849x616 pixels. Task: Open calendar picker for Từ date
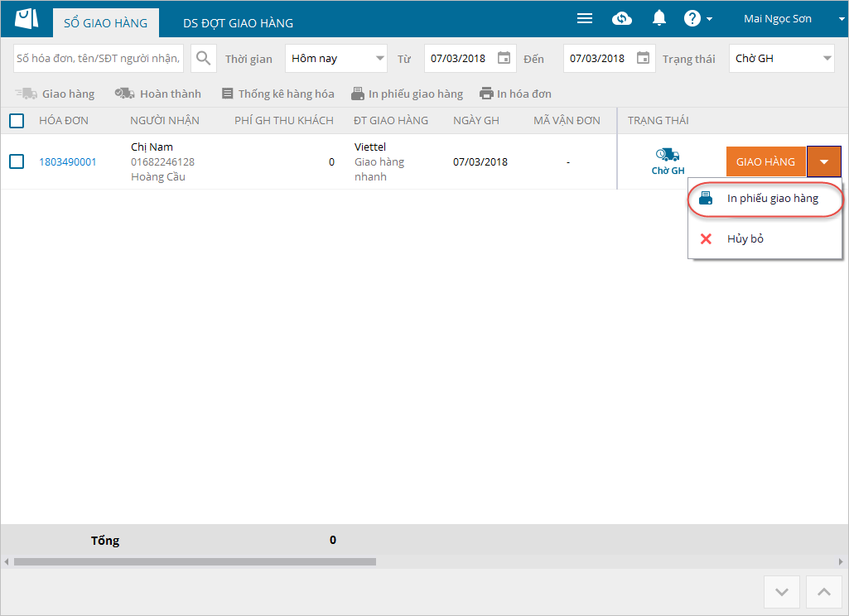[x=504, y=59]
